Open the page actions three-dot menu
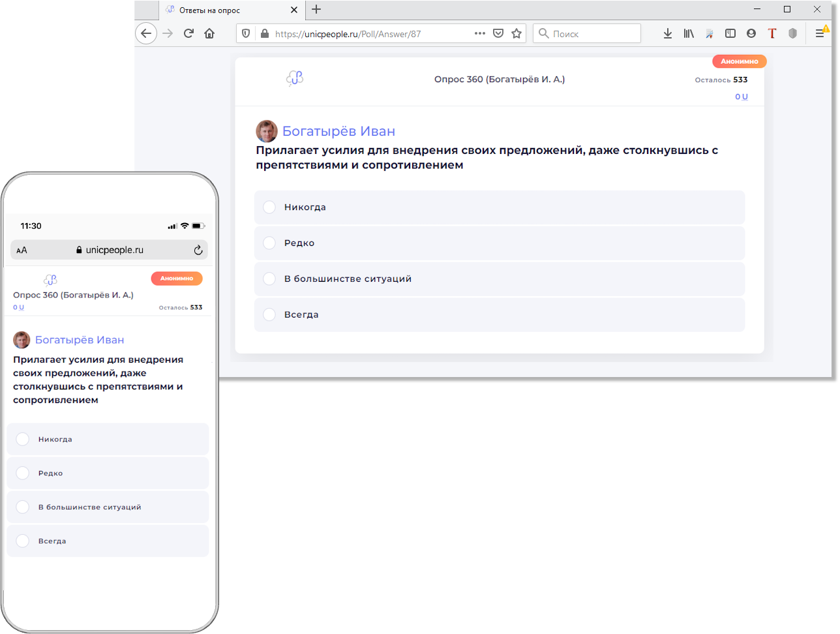The image size is (840, 634). [x=480, y=33]
